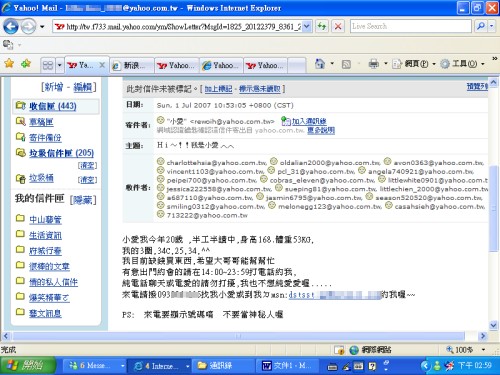The image size is (500, 375).
Task: Click the Windows 開始 Start button
Action: tap(28, 366)
